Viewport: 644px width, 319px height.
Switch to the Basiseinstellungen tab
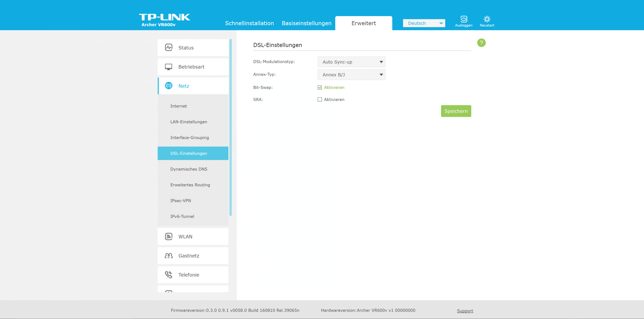pos(307,23)
